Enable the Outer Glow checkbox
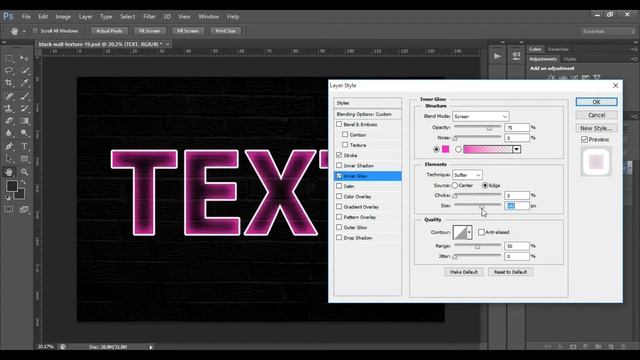The height and width of the screenshot is (360, 640). click(339, 227)
